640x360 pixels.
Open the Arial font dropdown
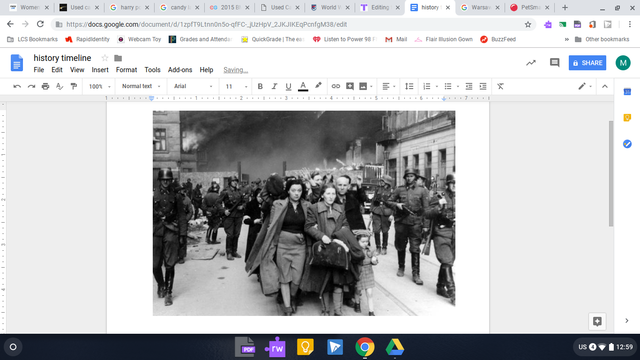tap(193, 86)
